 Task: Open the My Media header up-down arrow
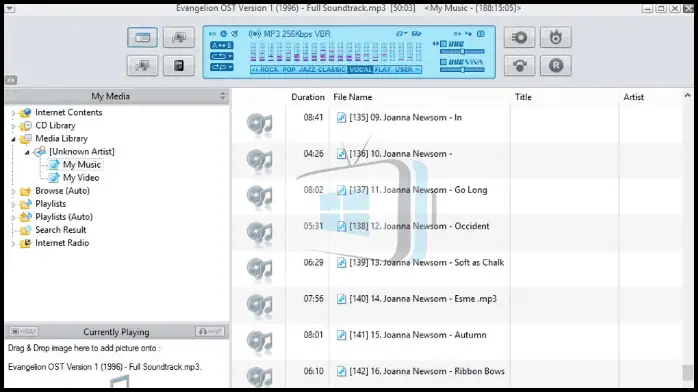click(x=223, y=96)
